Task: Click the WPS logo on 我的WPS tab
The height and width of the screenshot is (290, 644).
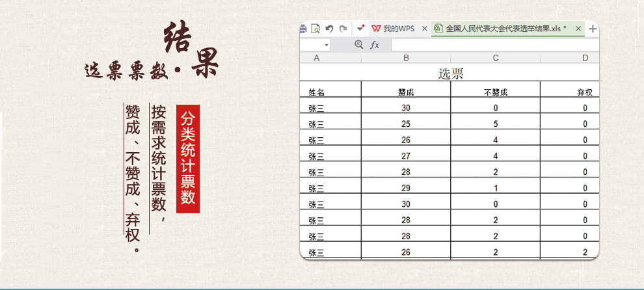Action: (x=376, y=29)
